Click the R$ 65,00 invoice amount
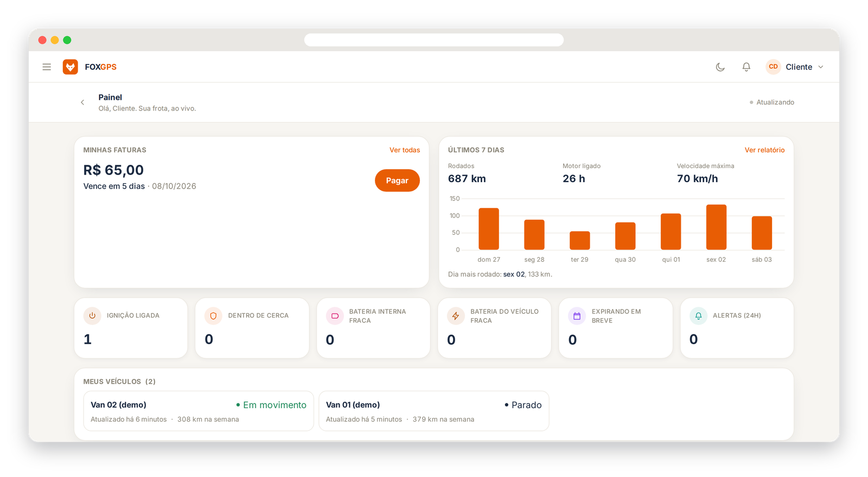Image resolution: width=868 pixels, height=477 pixels. 113,170
